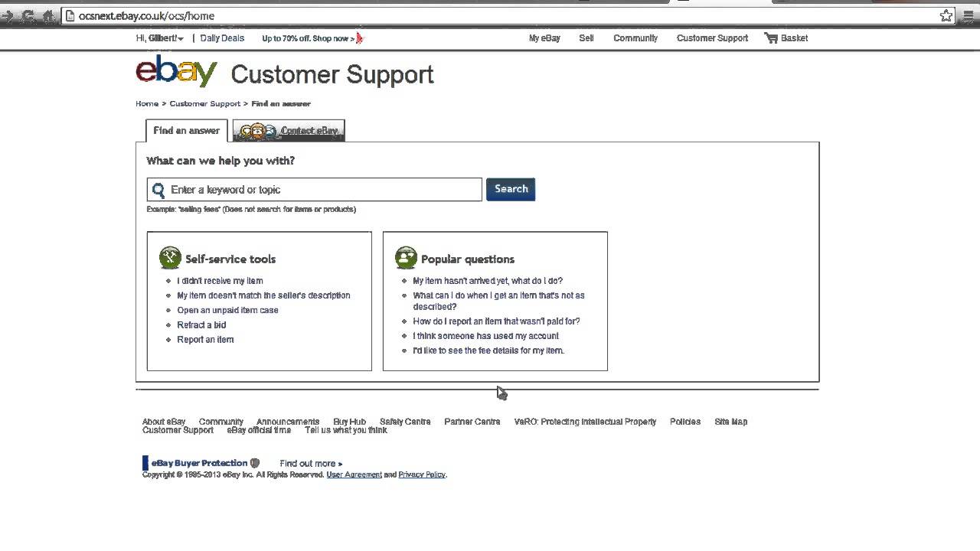Click the eBay logo
Image resolution: width=980 pixels, height=551 pixels.
[x=176, y=71]
